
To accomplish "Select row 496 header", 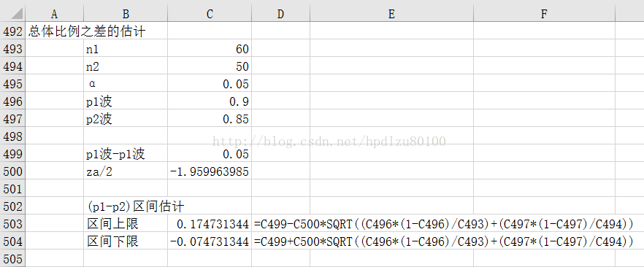I will point(12,101).
